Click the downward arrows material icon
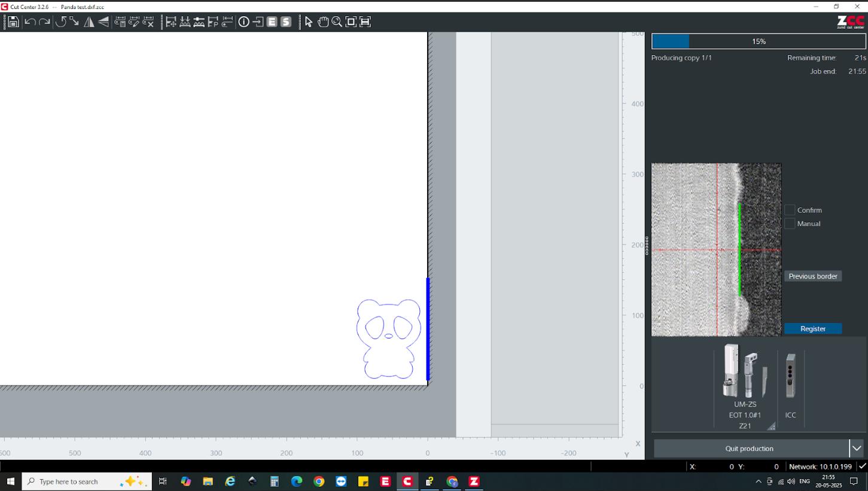 pos(185,22)
